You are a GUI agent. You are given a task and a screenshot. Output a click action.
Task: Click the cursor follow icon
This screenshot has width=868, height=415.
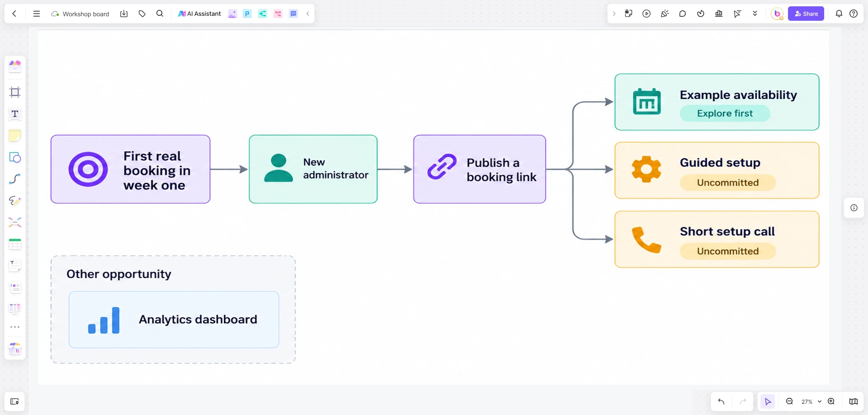(737, 14)
